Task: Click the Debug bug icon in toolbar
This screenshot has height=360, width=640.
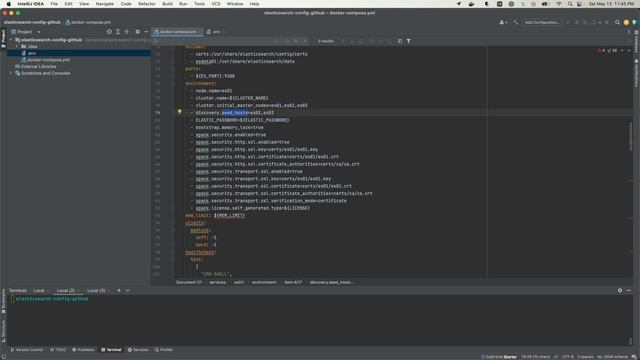Action: point(577,22)
